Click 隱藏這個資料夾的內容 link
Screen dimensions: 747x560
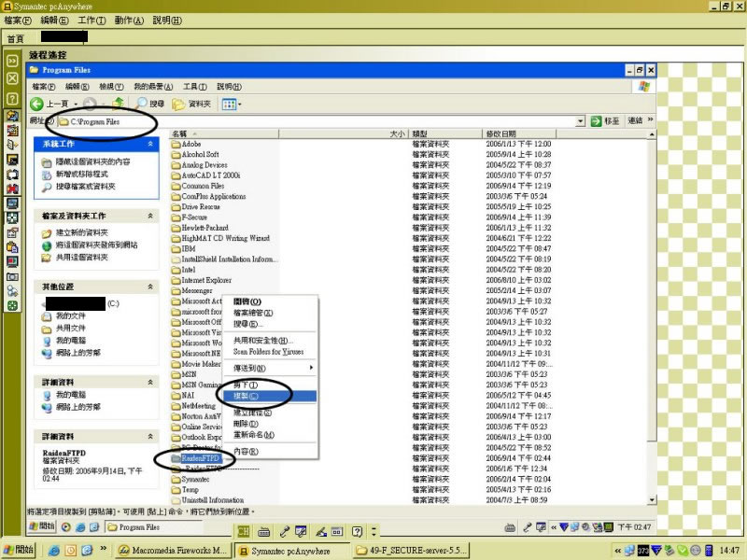tap(92, 161)
